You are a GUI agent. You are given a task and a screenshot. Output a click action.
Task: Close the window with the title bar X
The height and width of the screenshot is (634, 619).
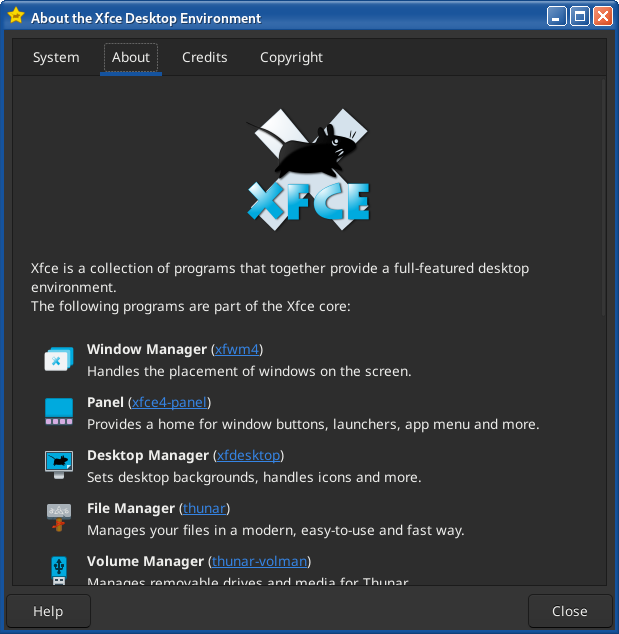click(603, 17)
